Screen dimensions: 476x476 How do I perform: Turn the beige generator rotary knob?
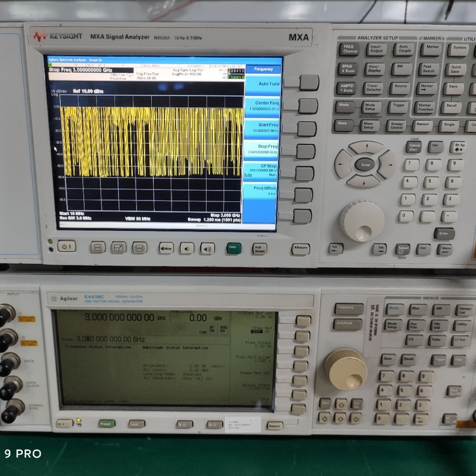(346, 369)
